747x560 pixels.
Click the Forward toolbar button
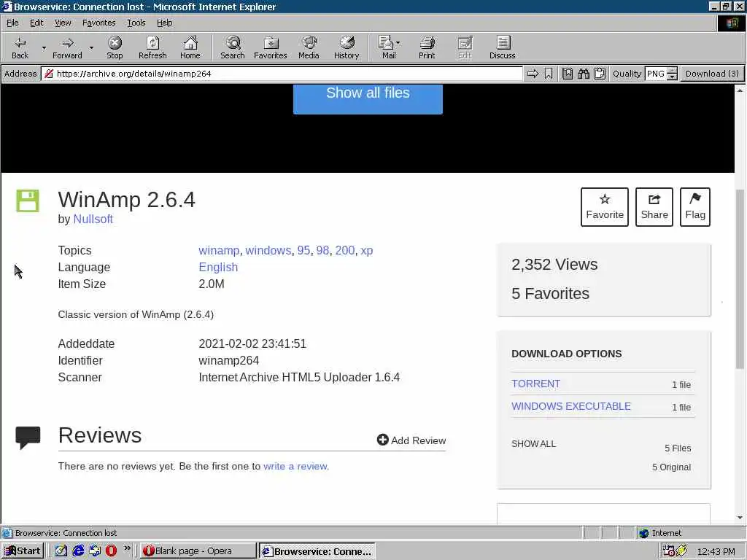[x=67, y=47]
